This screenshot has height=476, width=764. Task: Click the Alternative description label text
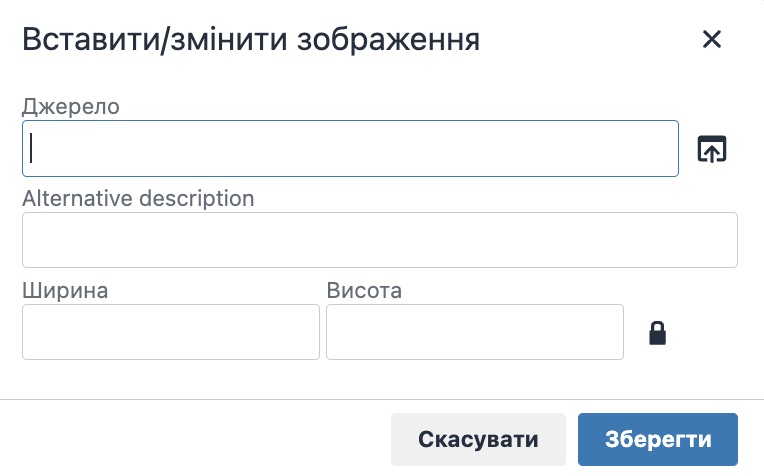click(138, 197)
